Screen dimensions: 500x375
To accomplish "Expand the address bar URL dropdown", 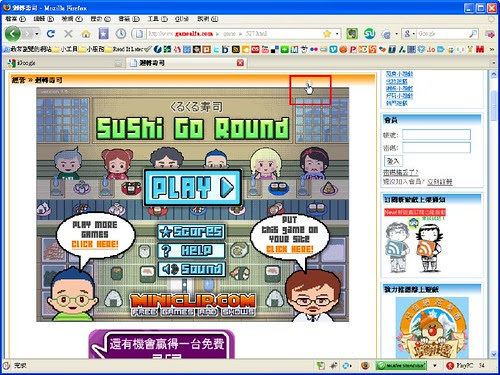I will 337,34.
